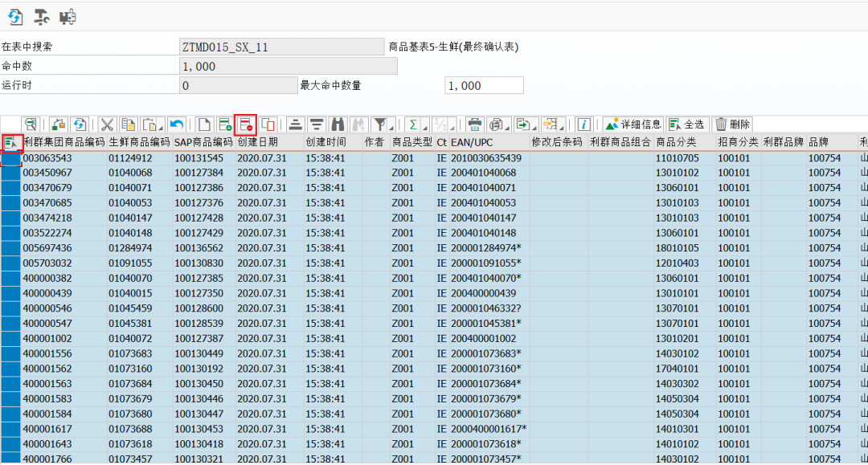Click the Find binoculars icon

pos(338,124)
